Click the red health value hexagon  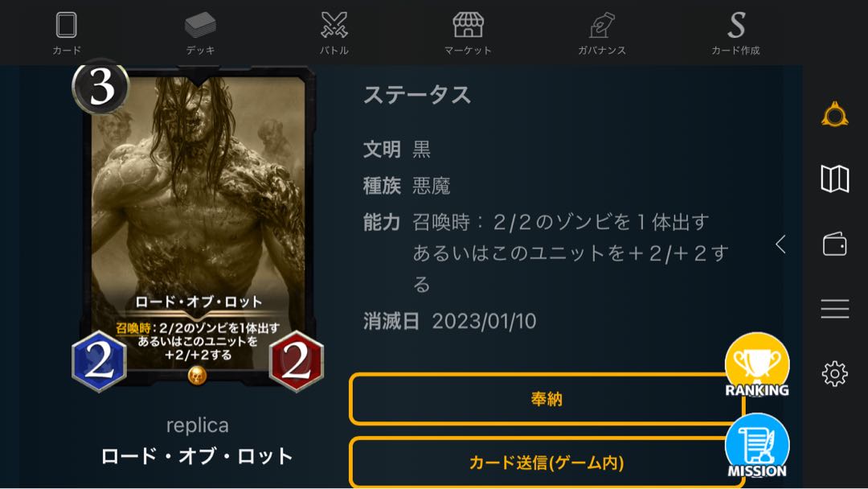(296, 361)
